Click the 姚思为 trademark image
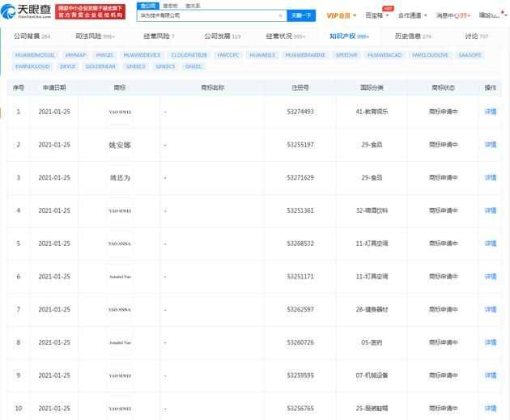Viewport: 510px width, 420px height. 120,177
